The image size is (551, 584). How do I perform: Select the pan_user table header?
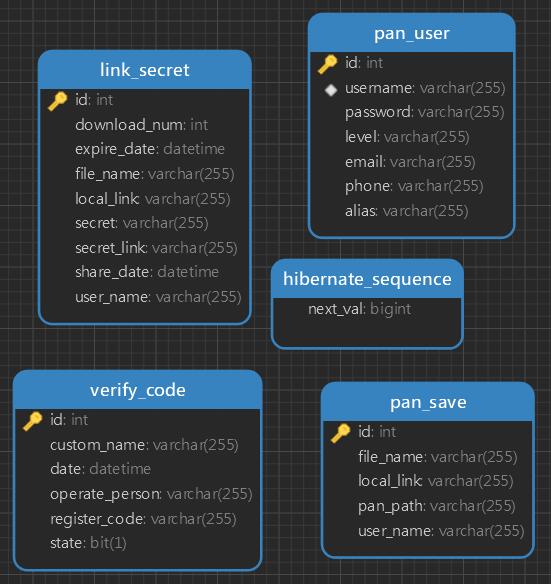click(412, 34)
